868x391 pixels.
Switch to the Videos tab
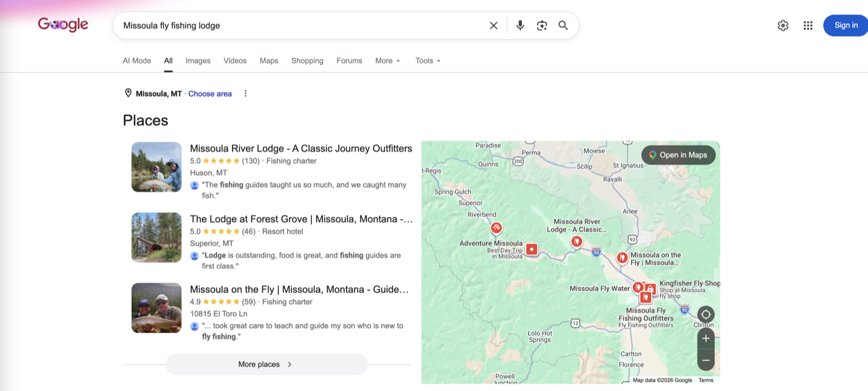coord(235,61)
